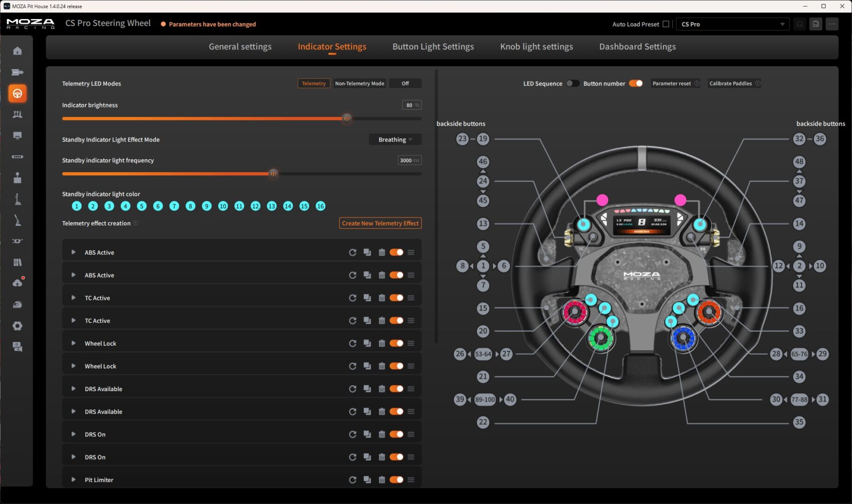Click the Indicator brightness slider handle

coord(347,119)
